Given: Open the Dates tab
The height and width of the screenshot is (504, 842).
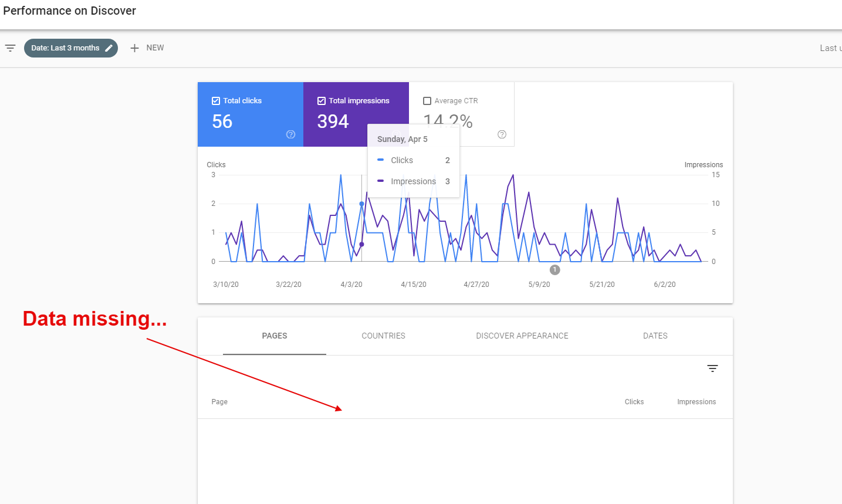Looking at the screenshot, I should (x=655, y=336).
